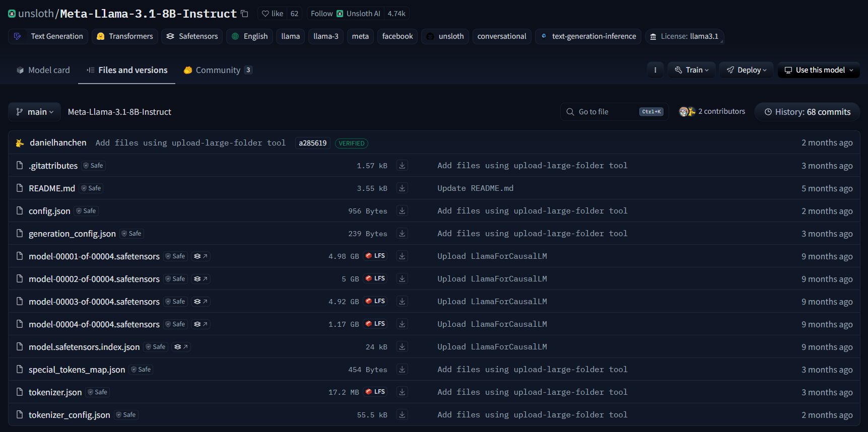The image size is (868, 432).
Task: Switch to the Model card tab
Action: [43, 70]
